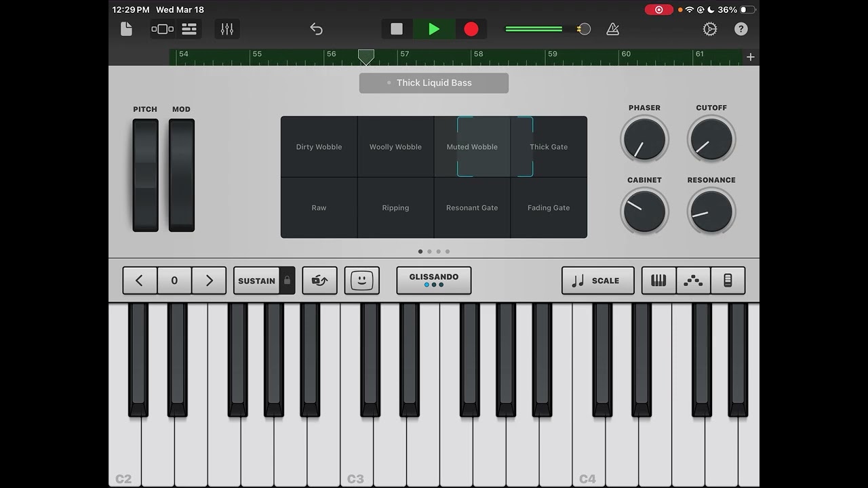Select Resonant Gate pad
Screen dimensions: 868x488
(472, 207)
